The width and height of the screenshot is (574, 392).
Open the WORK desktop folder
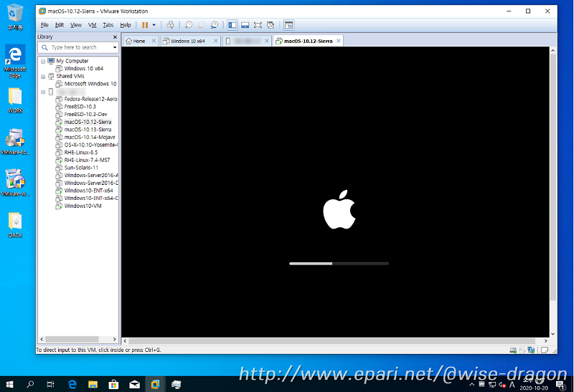pos(15,100)
